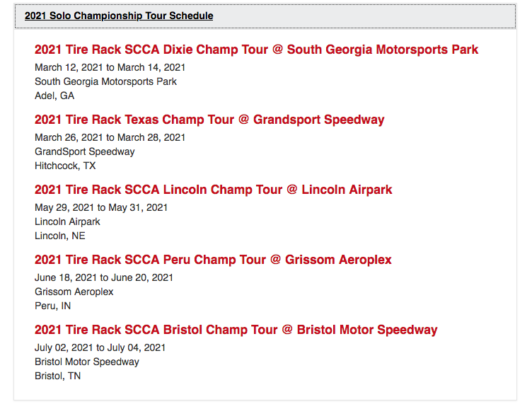This screenshot has width=532, height=409.
Task: Click the Grissom Aeroplex venue text below dates
Action: [x=74, y=292]
